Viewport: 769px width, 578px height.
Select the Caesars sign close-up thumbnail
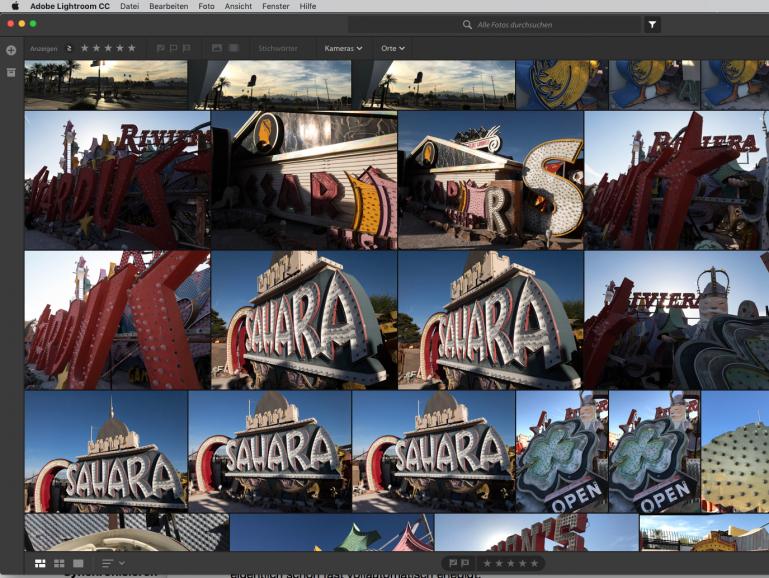(304, 180)
